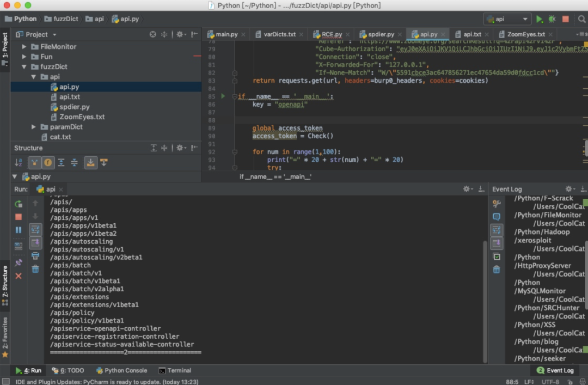Open the Python Console tab
This screenshot has width=588, height=385.
(121, 370)
